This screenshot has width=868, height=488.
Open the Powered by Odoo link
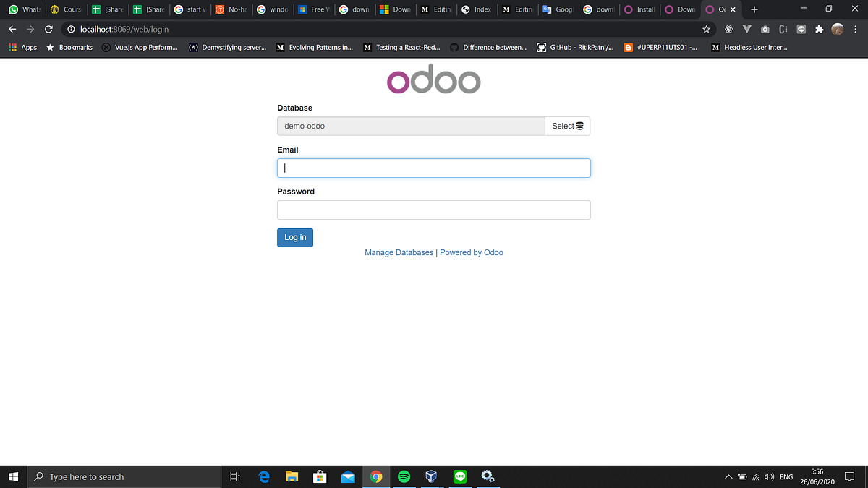tap(472, 252)
